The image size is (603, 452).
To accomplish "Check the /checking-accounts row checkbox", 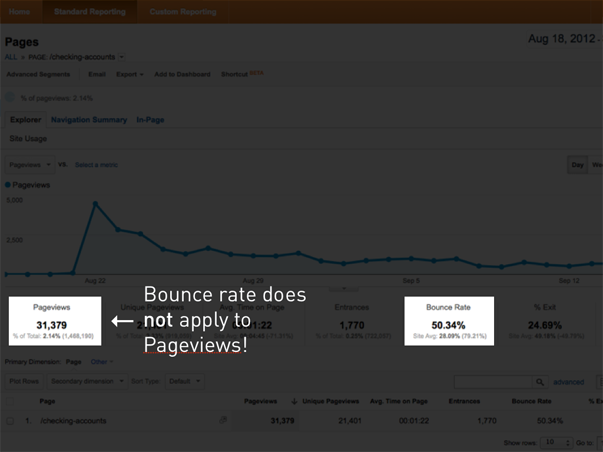I will click(x=10, y=421).
